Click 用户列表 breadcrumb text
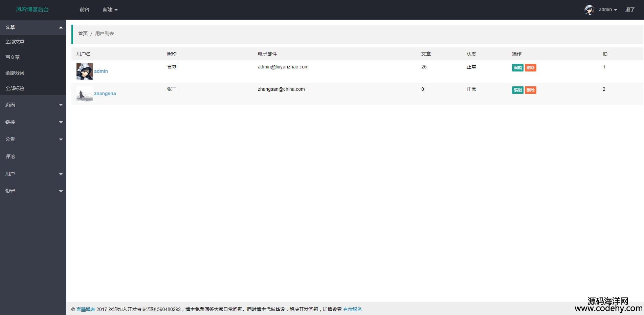The width and height of the screenshot is (644, 315). pyautogui.click(x=105, y=34)
